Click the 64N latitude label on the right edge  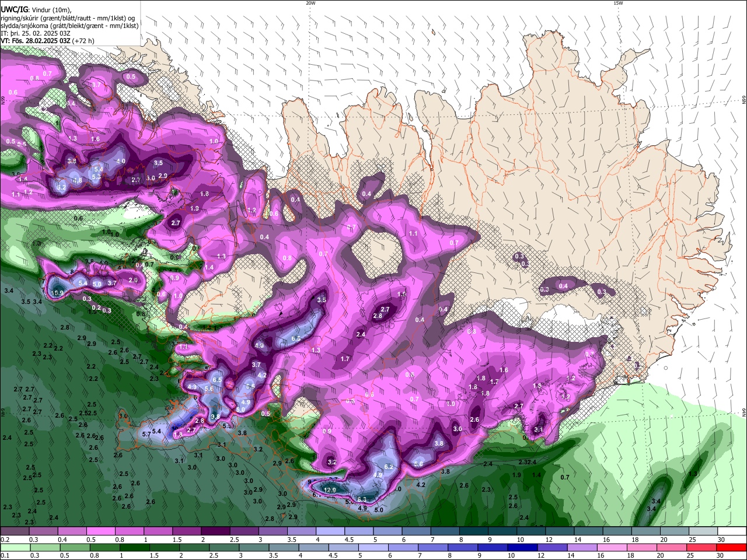(743, 413)
